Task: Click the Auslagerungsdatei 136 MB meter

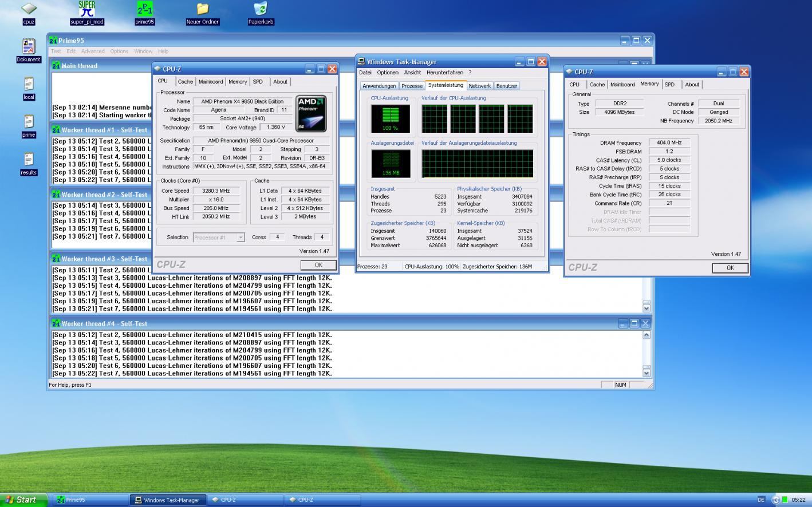Action: (391, 164)
